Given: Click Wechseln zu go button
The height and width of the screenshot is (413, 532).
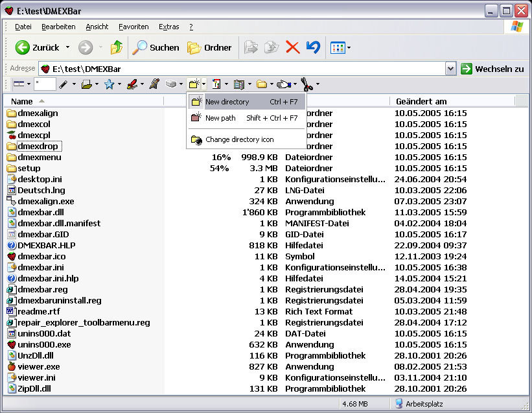Looking at the screenshot, I should [x=492, y=69].
